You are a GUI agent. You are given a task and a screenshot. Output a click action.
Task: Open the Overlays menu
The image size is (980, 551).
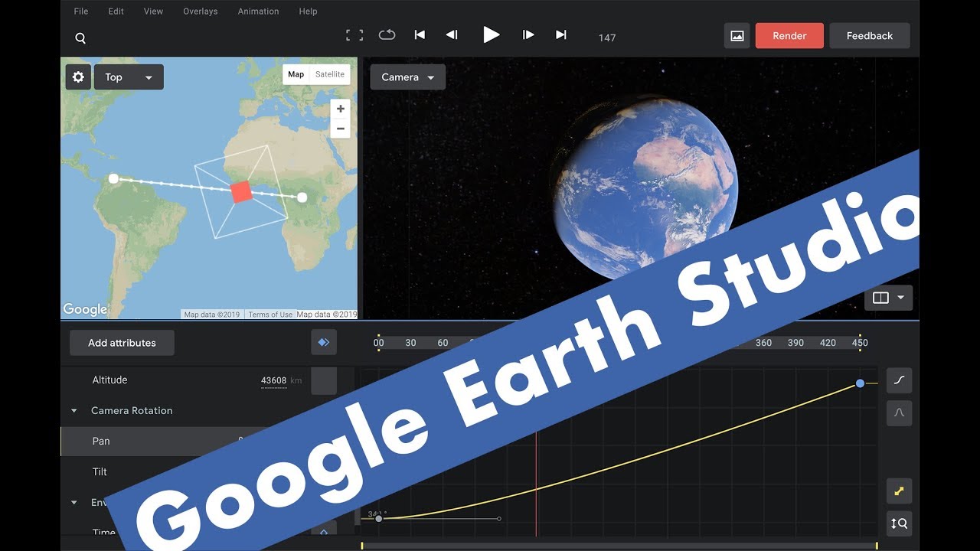[x=201, y=11]
